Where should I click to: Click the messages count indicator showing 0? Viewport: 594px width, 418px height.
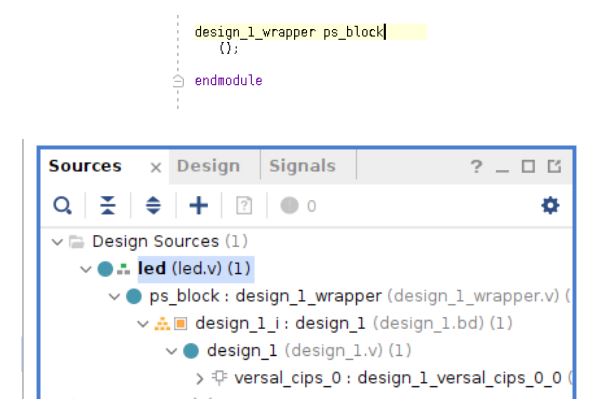point(298,205)
